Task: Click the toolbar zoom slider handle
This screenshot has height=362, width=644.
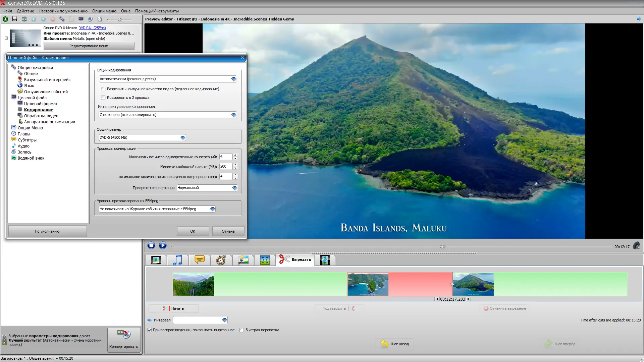Action: (120, 19)
